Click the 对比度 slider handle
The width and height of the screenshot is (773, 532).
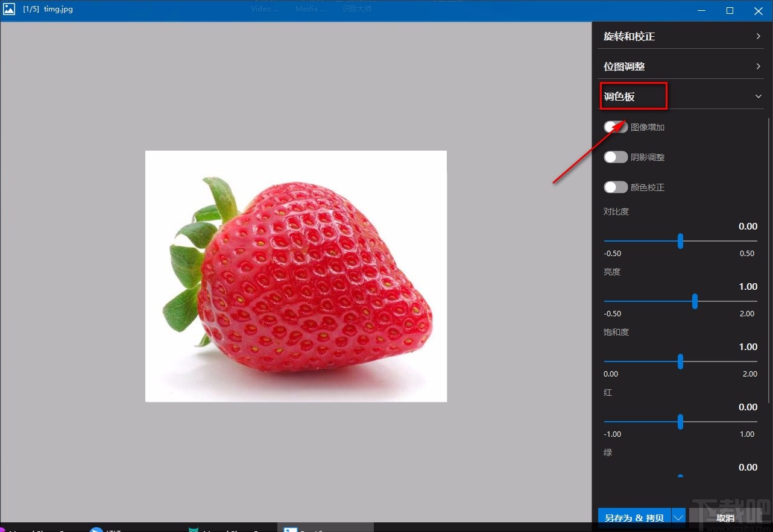(x=680, y=241)
